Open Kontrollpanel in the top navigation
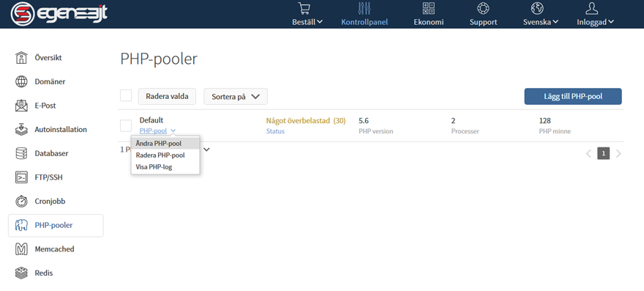The width and height of the screenshot is (644, 291). tap(364, 22)
